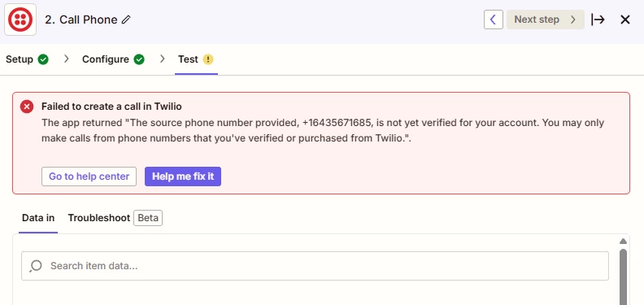The height and width of the screenshot is (305, 644).
Task: Click the Go to help center button
Action: tap(89, 176)
